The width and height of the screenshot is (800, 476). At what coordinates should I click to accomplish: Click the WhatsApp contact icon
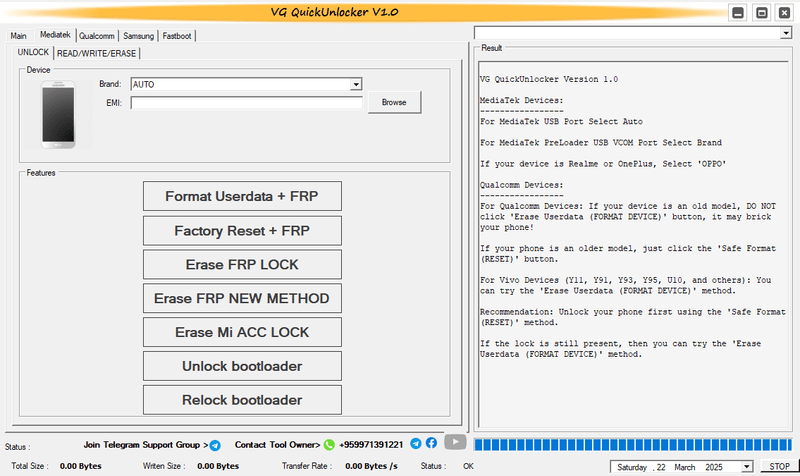(x=329, y=445)
